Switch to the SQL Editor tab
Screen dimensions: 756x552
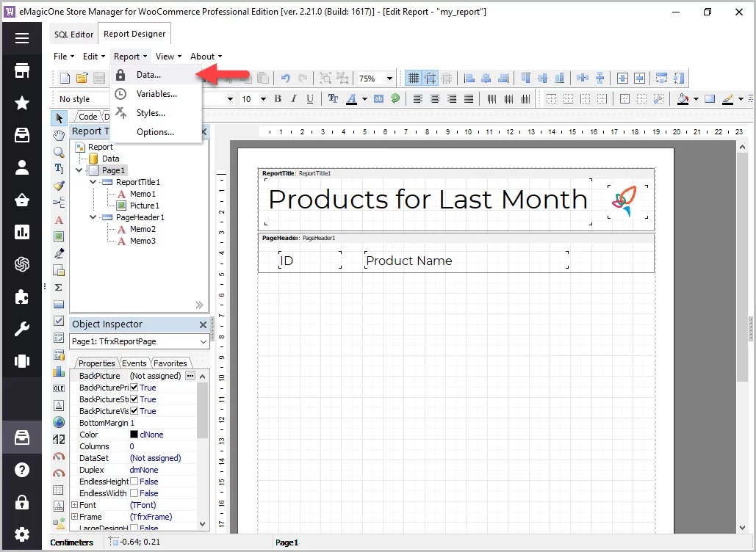click(73, 34)
